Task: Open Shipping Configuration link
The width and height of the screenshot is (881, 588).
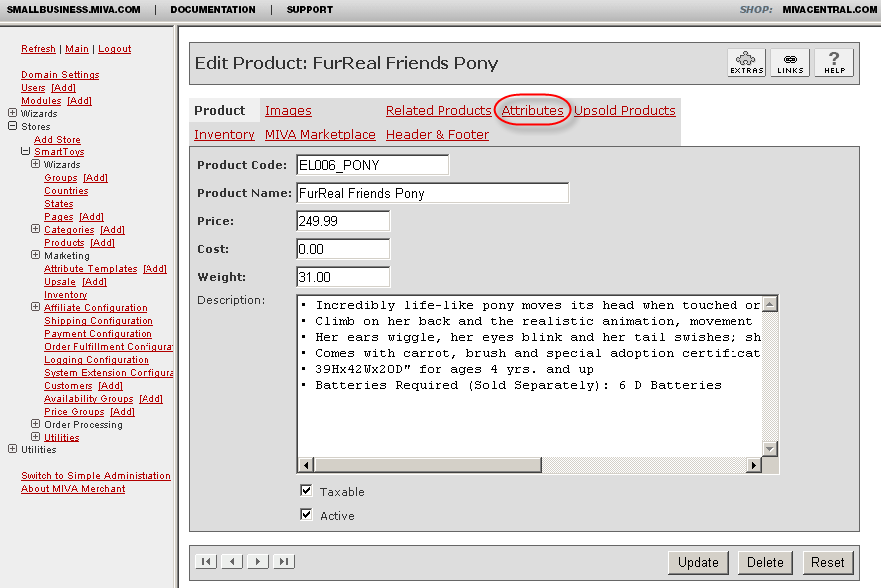Action: point(99,321)
